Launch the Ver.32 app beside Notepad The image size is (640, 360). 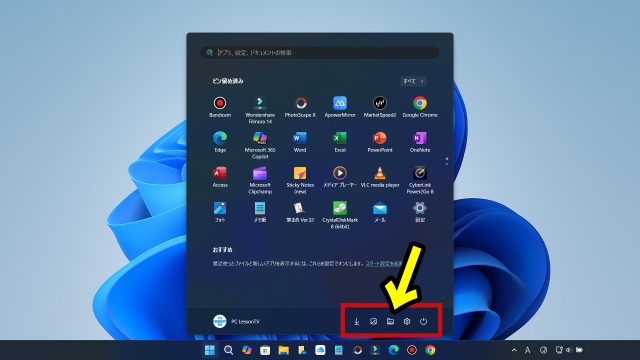click(x=300, y=212)
